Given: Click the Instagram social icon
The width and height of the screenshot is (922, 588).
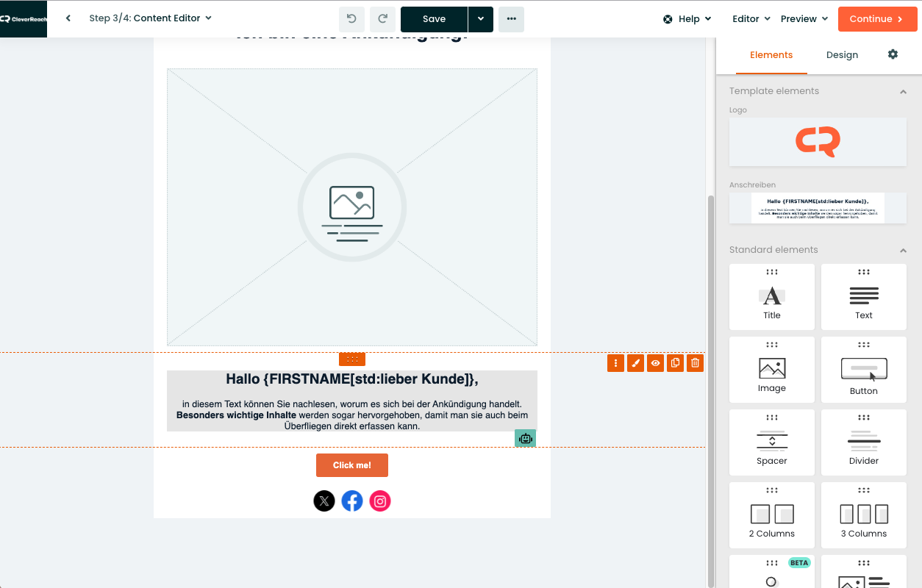Looking at the screenshot, I should click(x=380, y=501).
